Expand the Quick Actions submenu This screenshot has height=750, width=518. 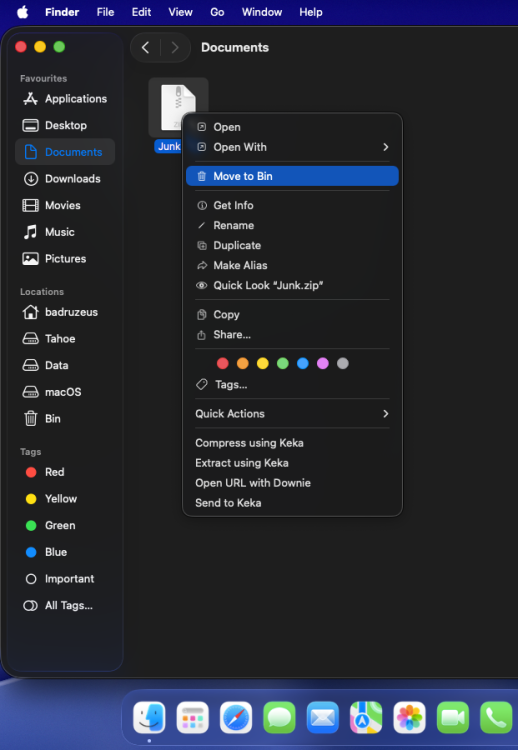(x=292, y=414)
